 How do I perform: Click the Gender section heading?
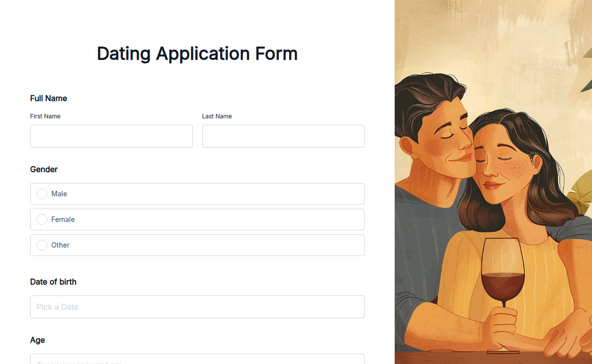[x=44, y=169]
